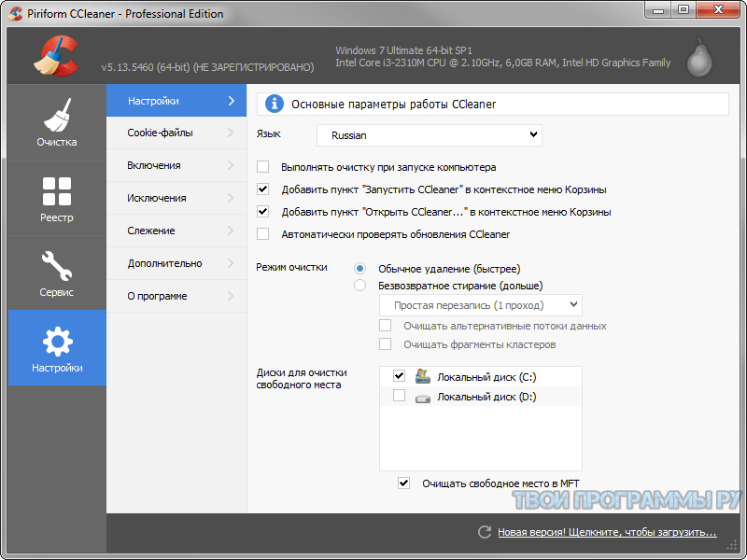Click the CCleaner logo in header
Viewport: 747px width, 560px height.
pos(56,56)
